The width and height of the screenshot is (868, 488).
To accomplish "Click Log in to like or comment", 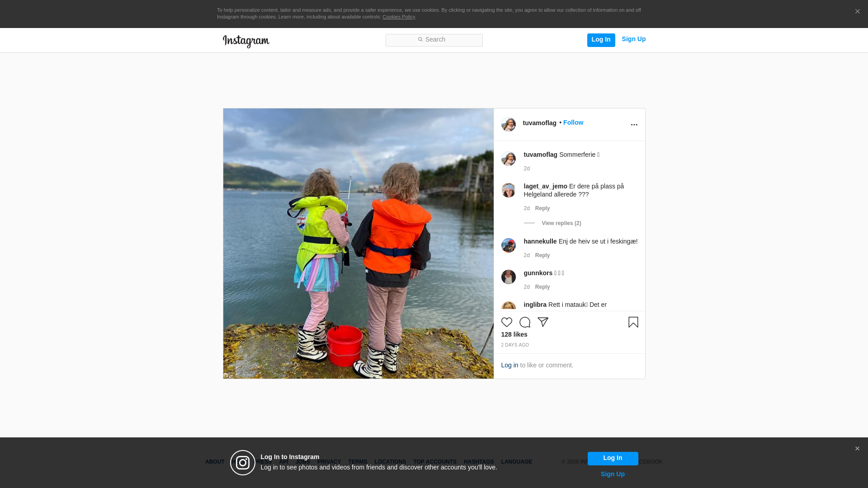I will [x=509, y=365].
